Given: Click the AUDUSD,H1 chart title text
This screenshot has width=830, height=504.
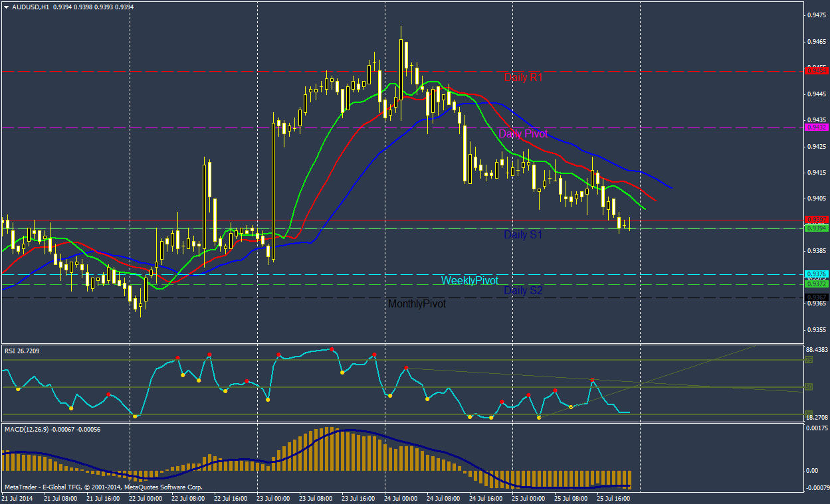Looking at the screenshot, I should [x=31, y=7].
